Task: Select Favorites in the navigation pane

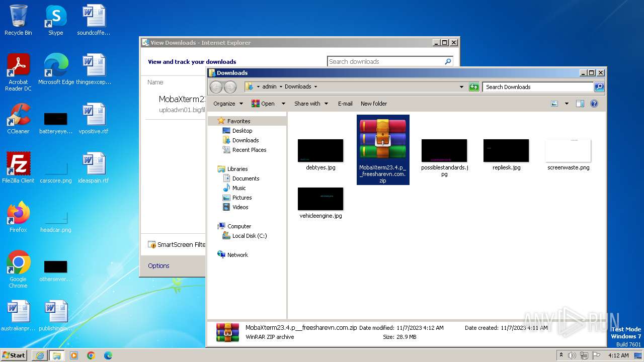Action: click(238, 121)
